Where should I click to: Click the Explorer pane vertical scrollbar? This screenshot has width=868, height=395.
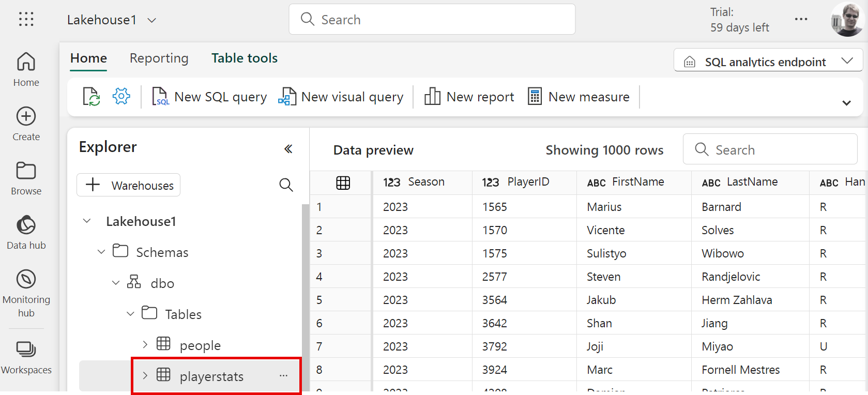[305, 297]
